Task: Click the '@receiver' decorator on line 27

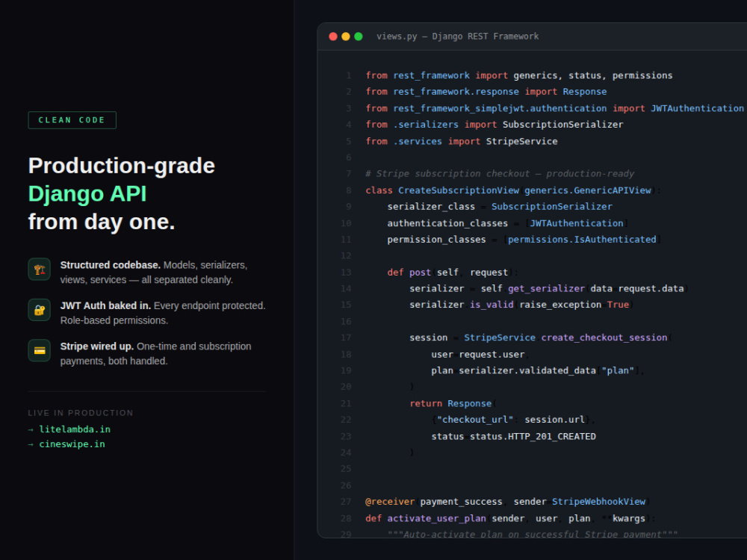Action: pos(390,502)
